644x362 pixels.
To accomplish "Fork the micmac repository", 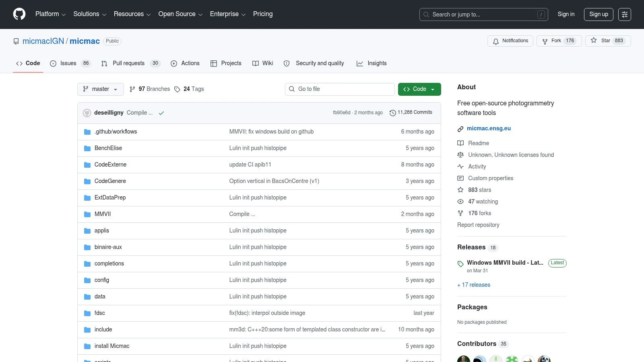I will click(559, 41).
